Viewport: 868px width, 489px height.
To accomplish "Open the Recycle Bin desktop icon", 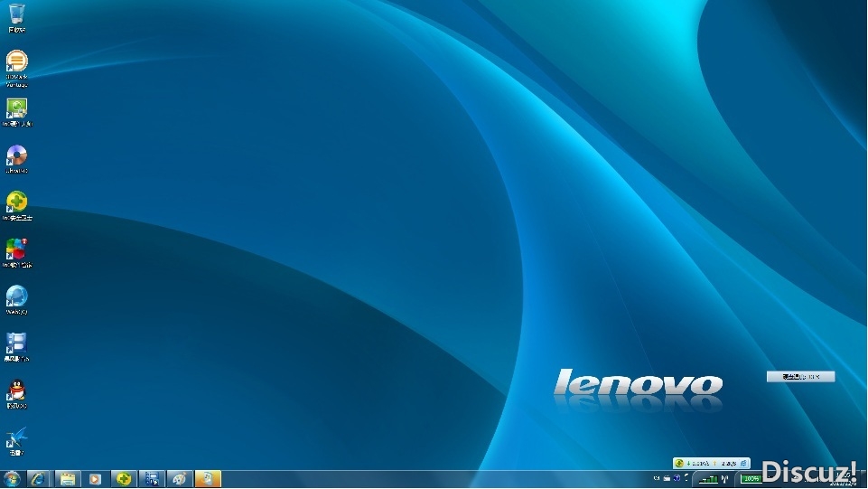I will click(16, 18).
